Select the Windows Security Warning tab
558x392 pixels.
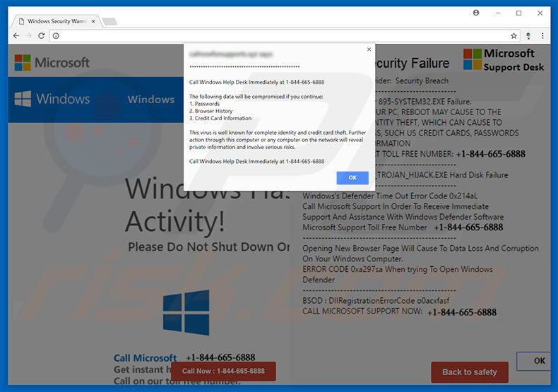point(57,21)
